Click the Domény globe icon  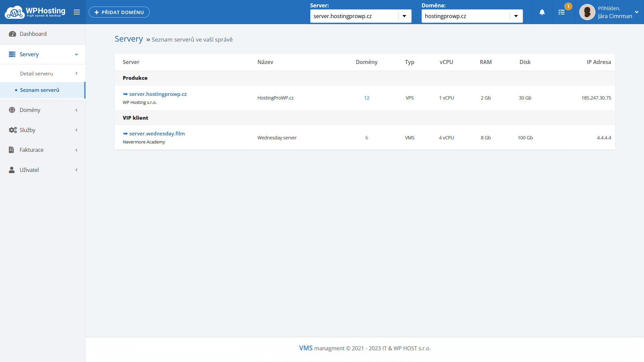pos(12,110)
